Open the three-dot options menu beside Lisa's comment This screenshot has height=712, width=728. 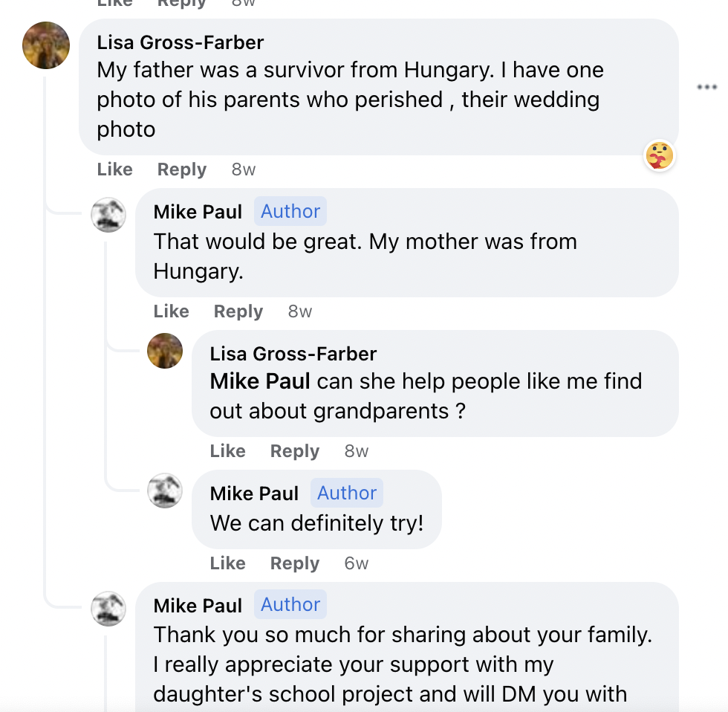(706, 88)
